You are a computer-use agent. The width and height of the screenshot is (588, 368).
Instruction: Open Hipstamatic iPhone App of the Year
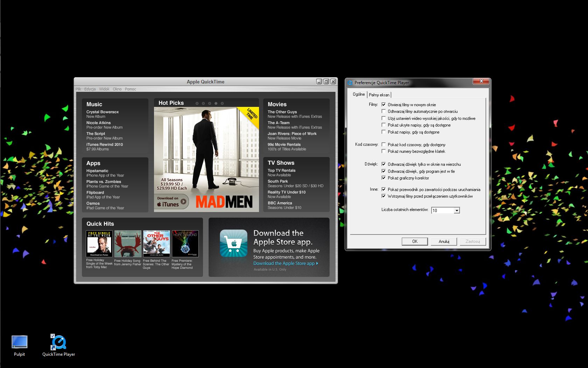click(105, 173)
